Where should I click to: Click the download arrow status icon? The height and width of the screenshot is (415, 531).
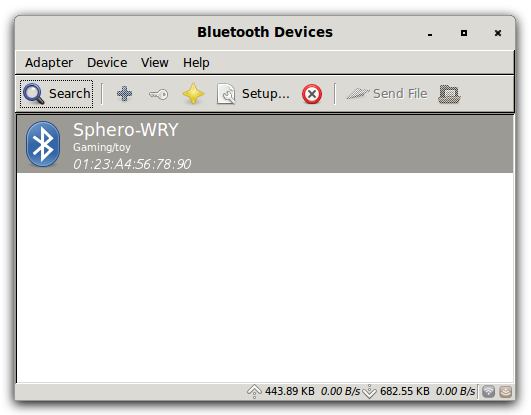[x=369, y=392]
